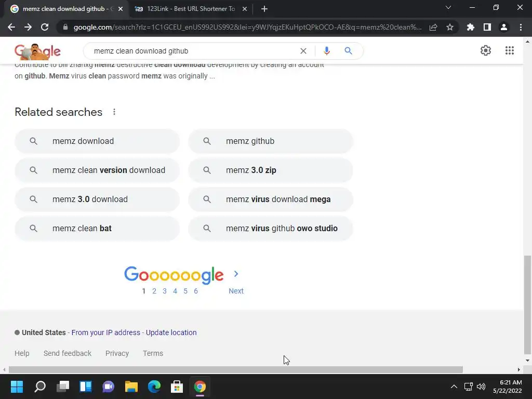Image resolution: width=532 pixels, height=399 pixels.
Task: Open Related searches three-dot options
Action: pos(114,112)
